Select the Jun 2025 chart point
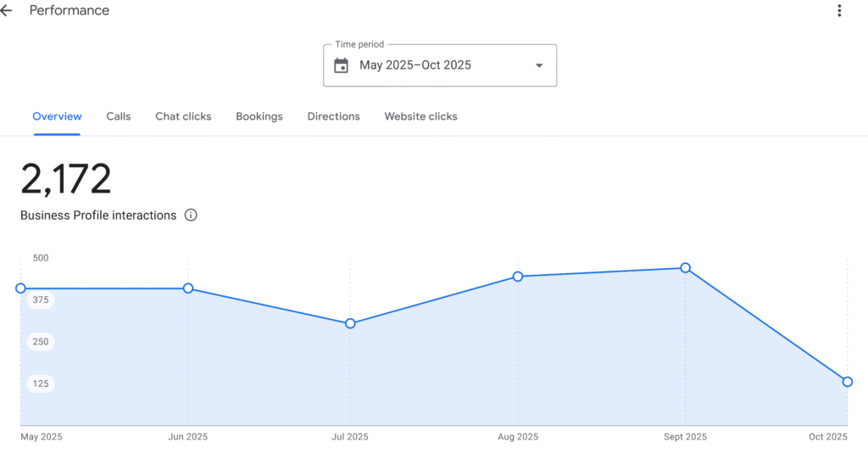The width and height of the screenshot is (868, 470). [x=188, y=288]
